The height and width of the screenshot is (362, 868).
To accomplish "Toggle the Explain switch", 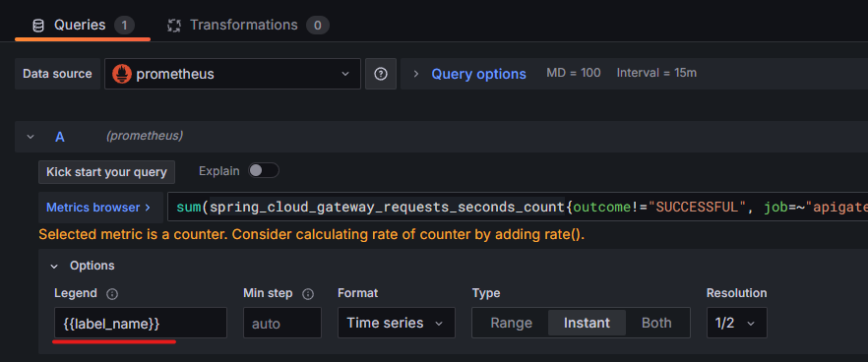I will tap(264, 170).
